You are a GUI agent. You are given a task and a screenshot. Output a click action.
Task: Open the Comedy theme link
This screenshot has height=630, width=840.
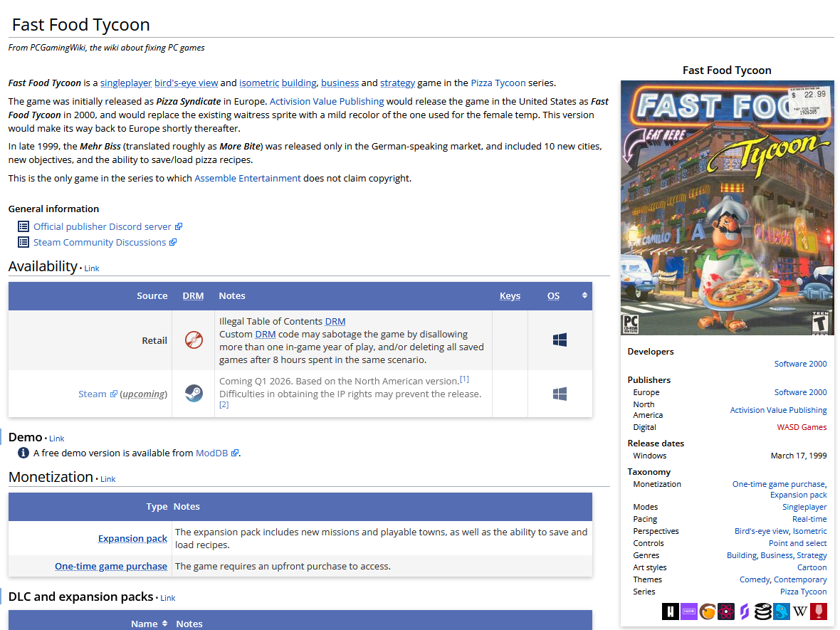pos(755,579)
